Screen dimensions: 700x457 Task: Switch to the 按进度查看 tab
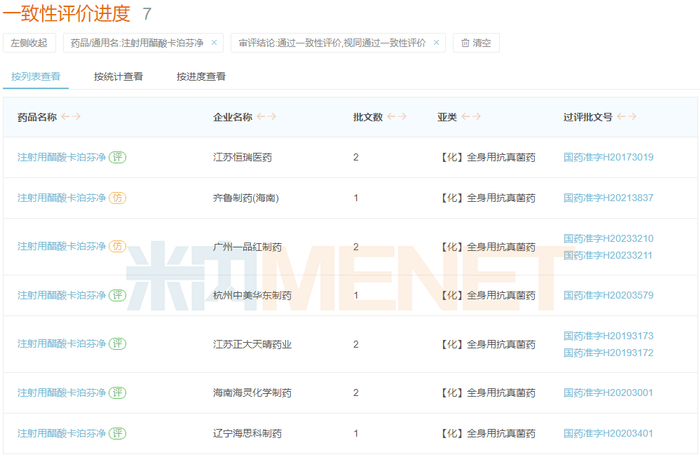(201, 76)
